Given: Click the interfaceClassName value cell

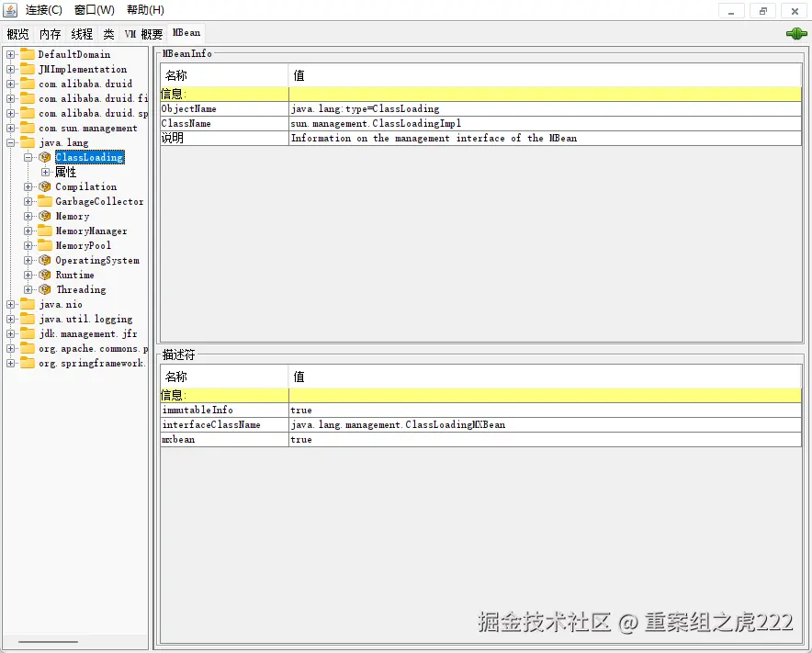Looking at the screenshot, I should point(545,424).
